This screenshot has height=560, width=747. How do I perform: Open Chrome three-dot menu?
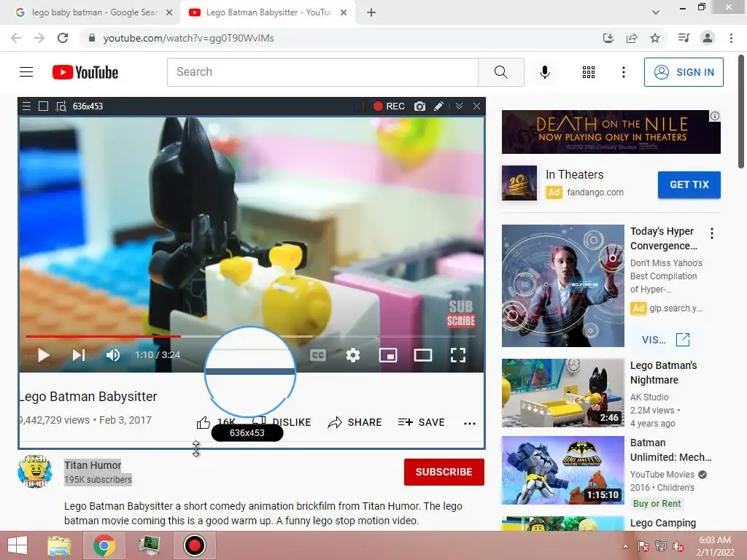tap(731, 38)
